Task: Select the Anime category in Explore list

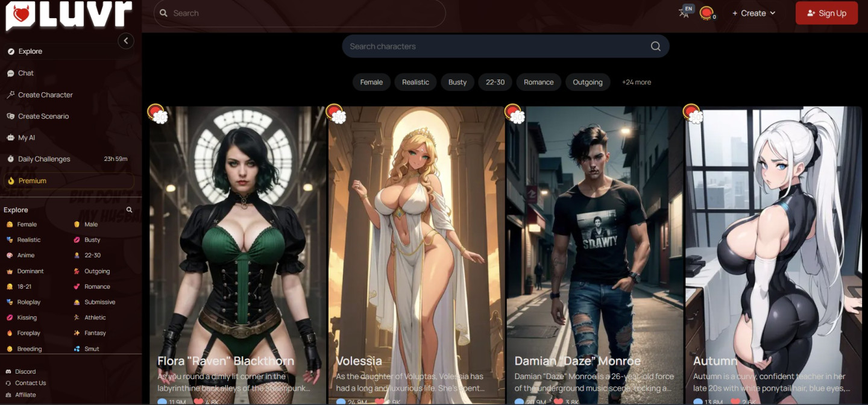Action: point(26,256)
